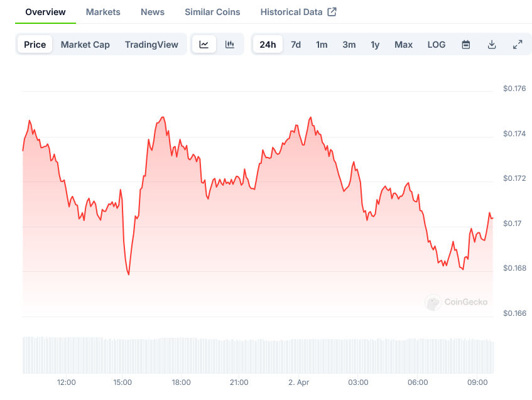Screen dimensions: 532x400
Task: Select the 7d time range
Action: click(x=296, y=45)
